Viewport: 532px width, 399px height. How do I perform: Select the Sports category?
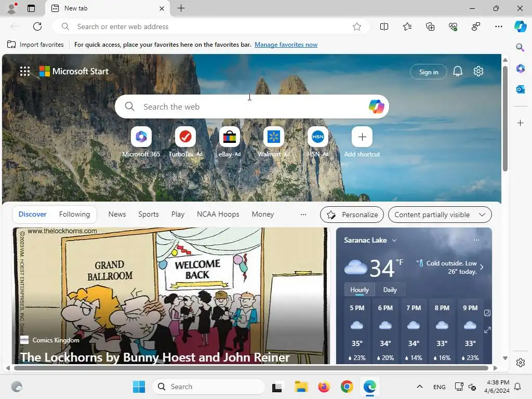click(148, 214)
